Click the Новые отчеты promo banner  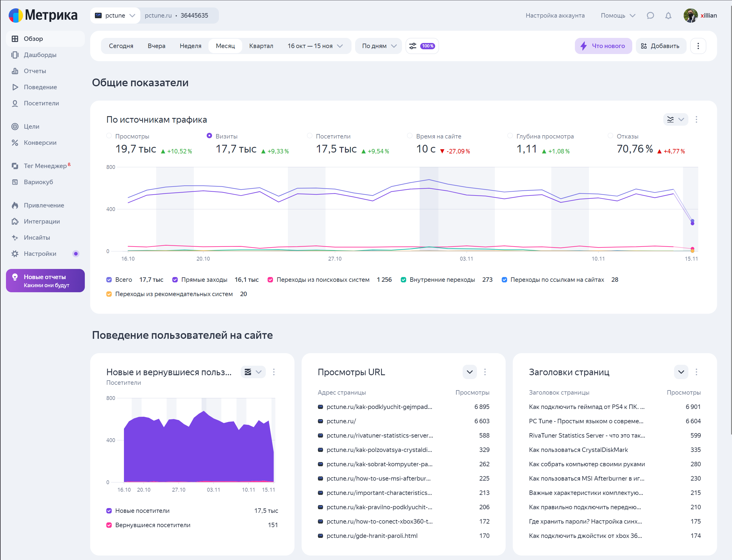pyautogui.click(x=45, y=281)
